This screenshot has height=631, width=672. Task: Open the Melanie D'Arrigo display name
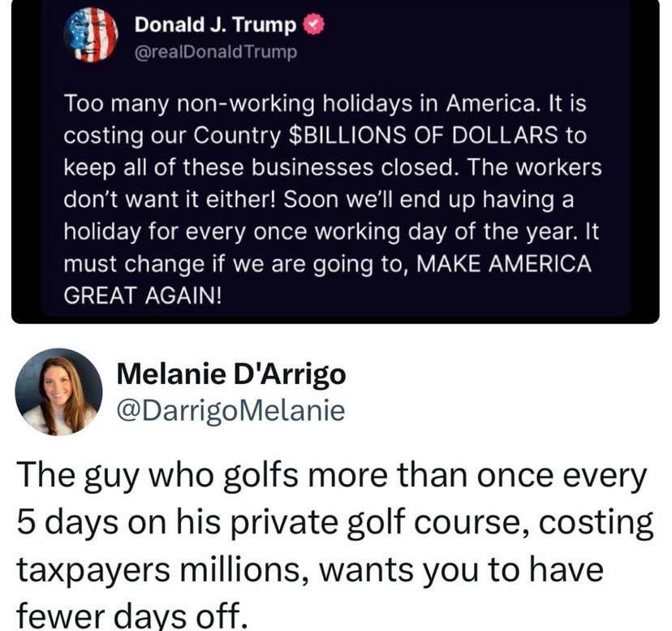tap(231, 374)
